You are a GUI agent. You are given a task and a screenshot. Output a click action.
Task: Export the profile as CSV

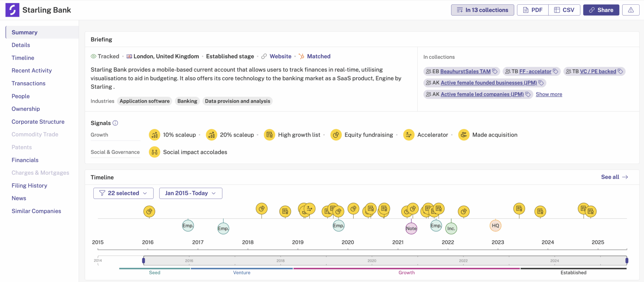tap(564, 10)
